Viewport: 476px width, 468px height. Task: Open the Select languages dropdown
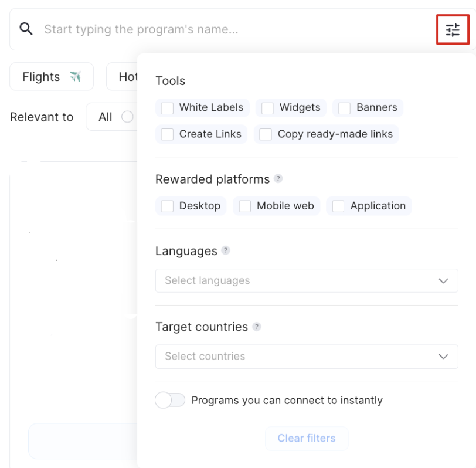coord(307,280)
